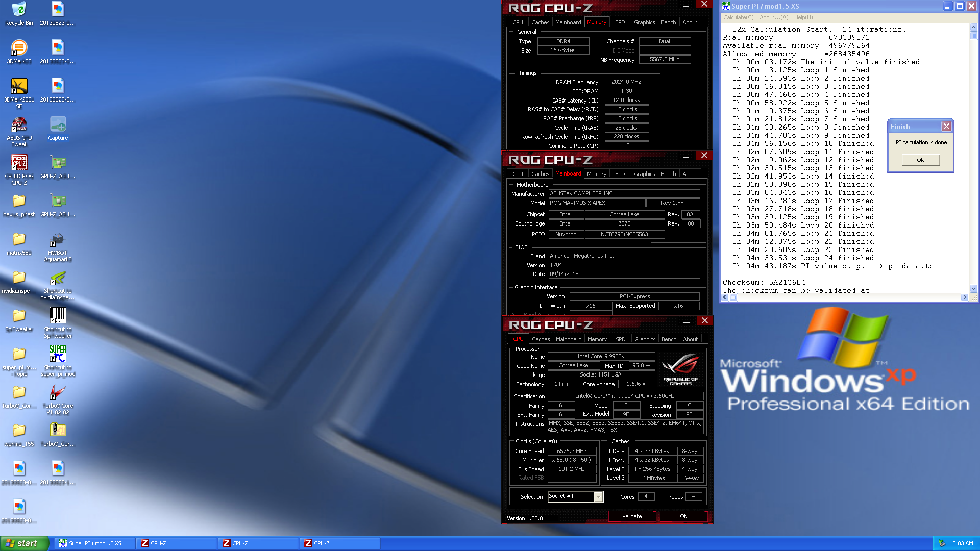Expand the Socket #1 selection dropdown

pos(598,496)
